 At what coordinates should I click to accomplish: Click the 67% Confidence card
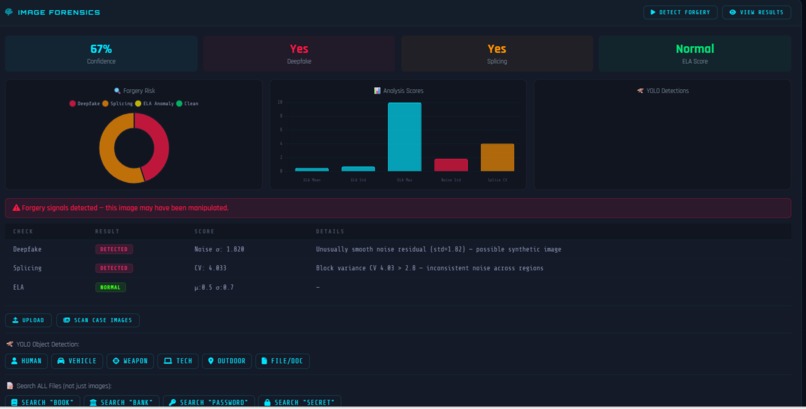[x=101, y=53]
